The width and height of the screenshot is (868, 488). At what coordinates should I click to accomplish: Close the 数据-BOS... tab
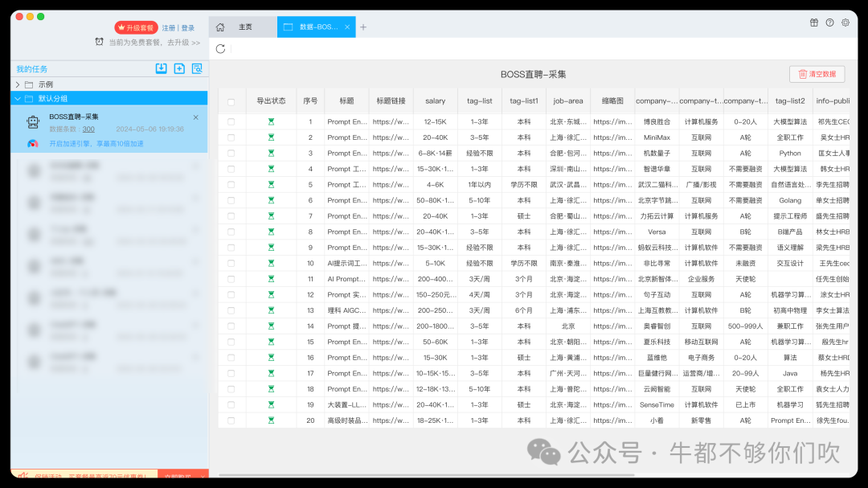click(347, 27)
